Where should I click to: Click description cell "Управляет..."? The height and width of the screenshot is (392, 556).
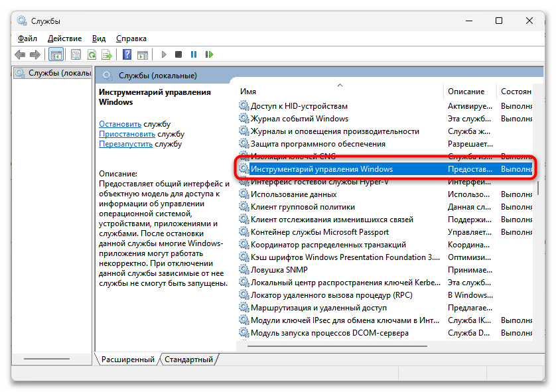(x=470, y=231)
